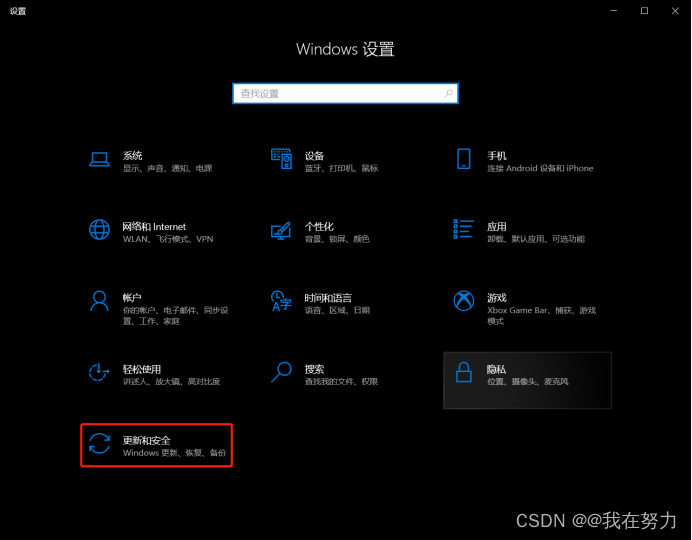The width and height of the screenshot is (692, 540).
Task: Open 手机 settings title
Action: tap(496, 156)
